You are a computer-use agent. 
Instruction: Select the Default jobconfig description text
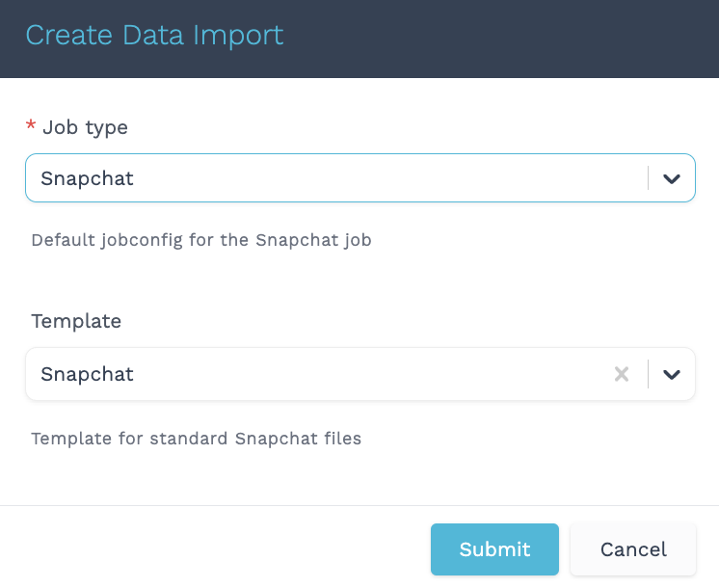coord(200,240)
